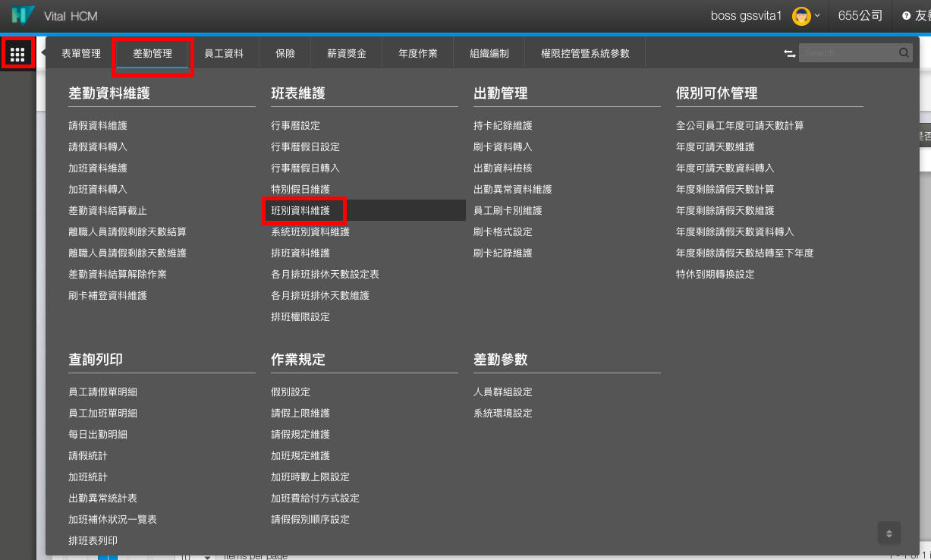Click the grid app launcher icon

click(x=17, y=54)
